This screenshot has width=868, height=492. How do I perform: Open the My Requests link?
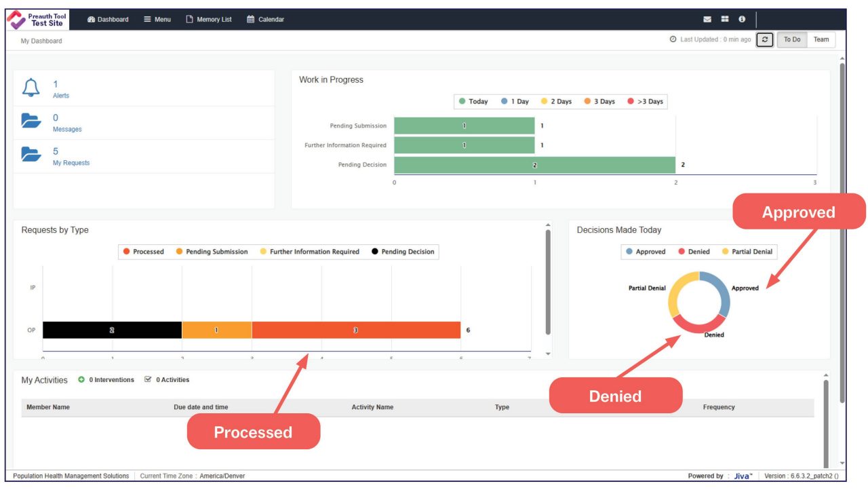coord(71,163)
